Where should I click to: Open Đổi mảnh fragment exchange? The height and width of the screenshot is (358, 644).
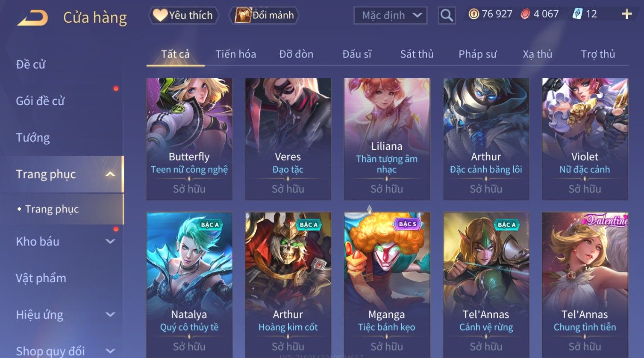(264, 15)
